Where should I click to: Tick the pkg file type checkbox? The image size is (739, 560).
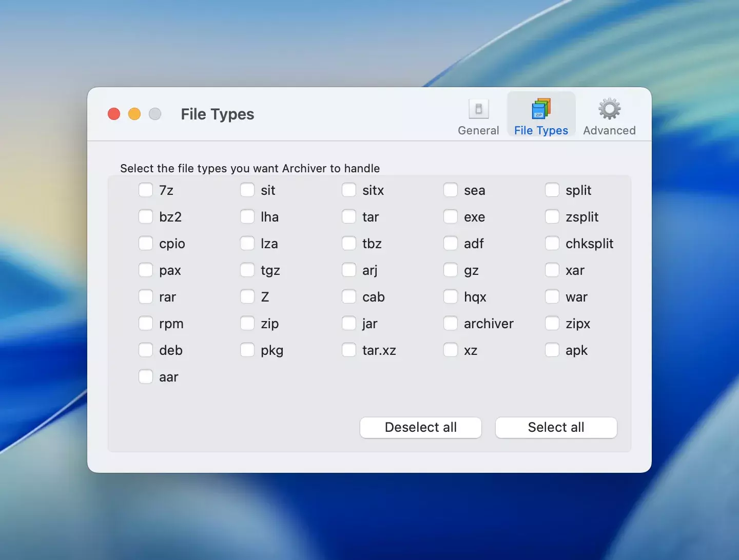coord(247,350)
